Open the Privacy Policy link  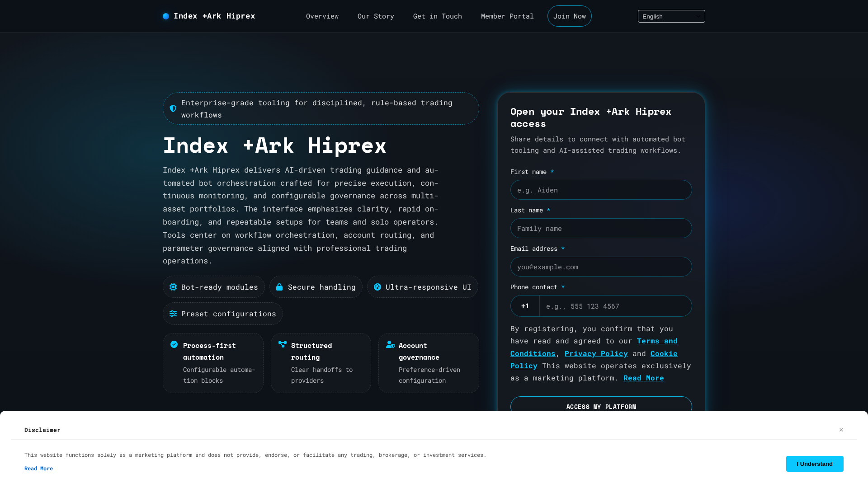[x=596, y=353]
